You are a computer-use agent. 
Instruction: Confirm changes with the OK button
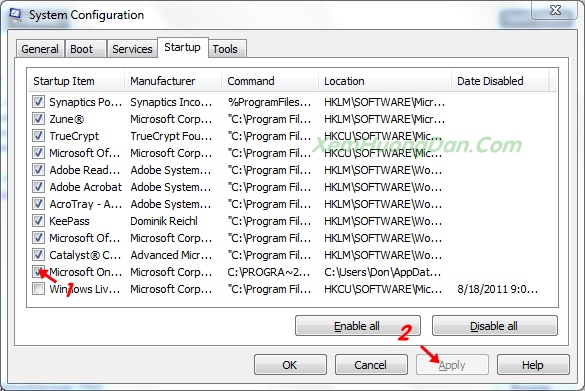pyautogui.click(x=290, y=365)
